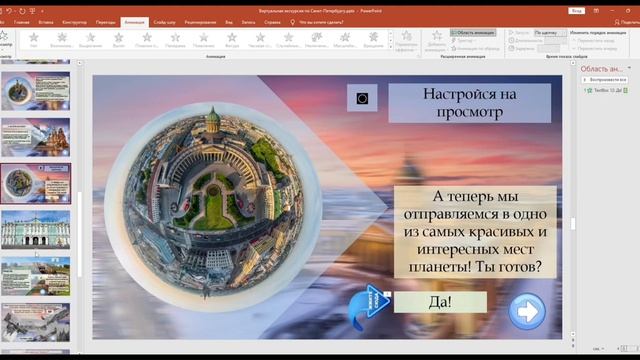The width and height of the screenshot is (640, 360).
Task: Switch to the 'Вставка' ribbon tab
Action: pyautogui.click(x=46, y=22)
